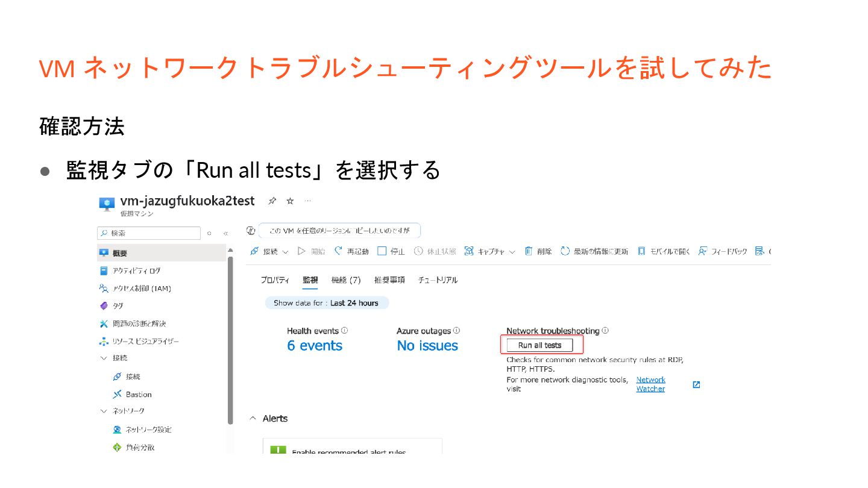The image size is (868, 488).
Task: Open the 接続 dropdown in the toolbar
Action: point(269,251)
